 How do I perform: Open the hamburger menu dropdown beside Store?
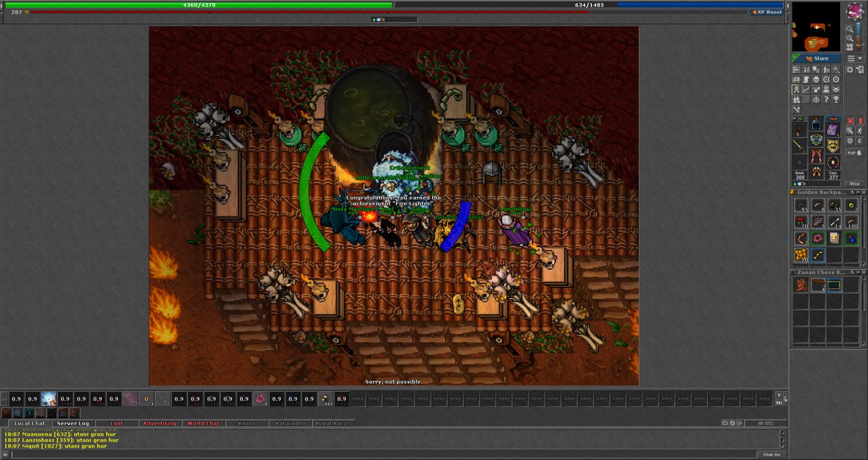855,58
